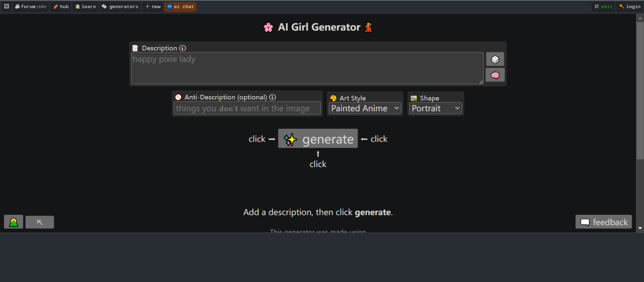Focus the Description text area

coord(307,68)
